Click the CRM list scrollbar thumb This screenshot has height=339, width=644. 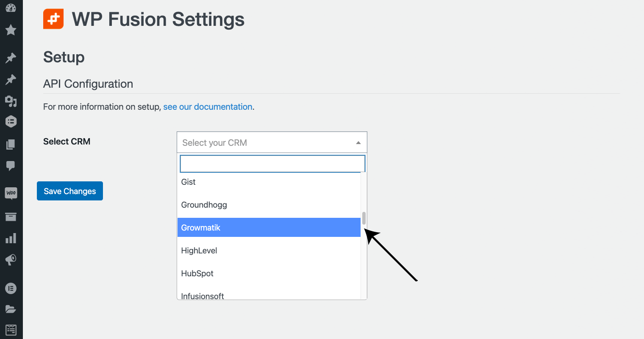(364, 218)
